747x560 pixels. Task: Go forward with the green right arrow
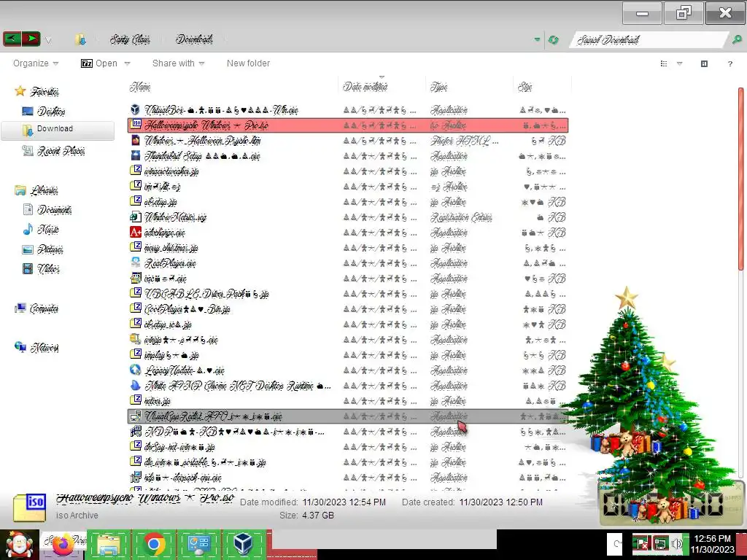(31, 39)
